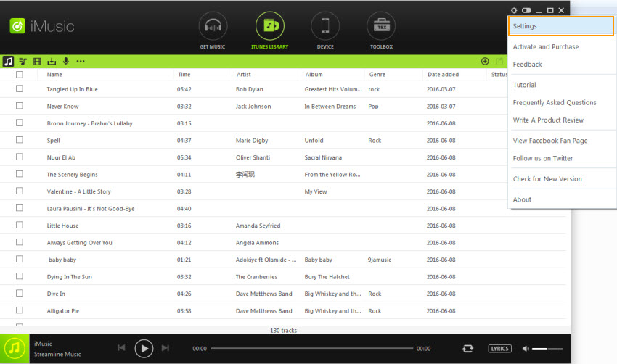The height and width of the screenshot is (364, 617).
Task: Check the box for Nuur El Ab
Action: pos(20,157)
